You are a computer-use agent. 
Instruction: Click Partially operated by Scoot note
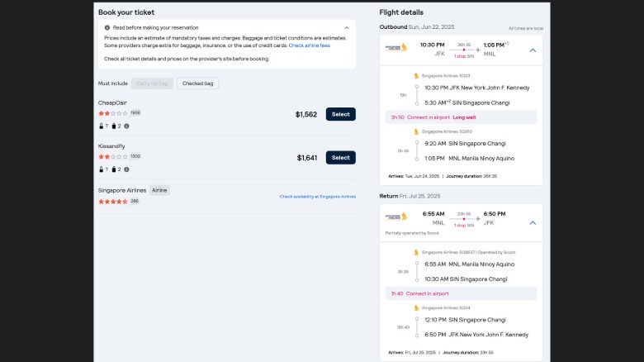[412, 233]
